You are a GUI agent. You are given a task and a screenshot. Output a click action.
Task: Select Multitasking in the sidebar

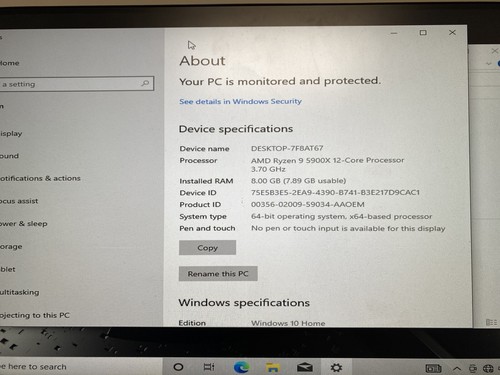click(x=19, y=292)
